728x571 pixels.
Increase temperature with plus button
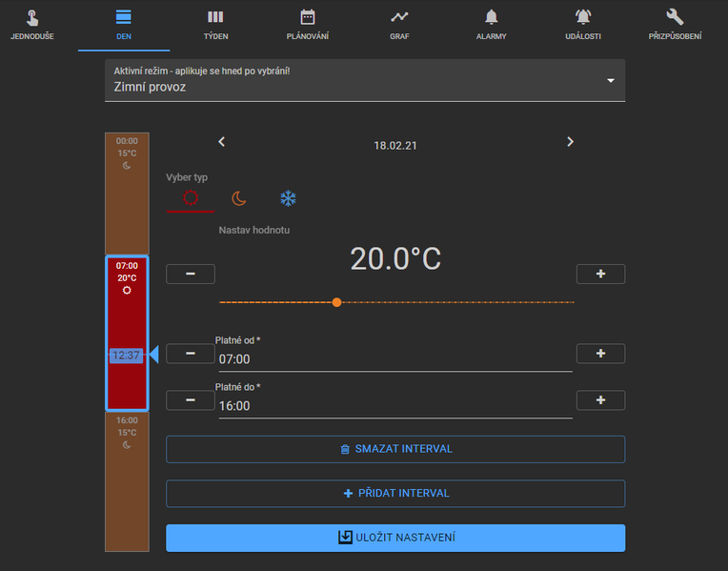pos(600,274)
